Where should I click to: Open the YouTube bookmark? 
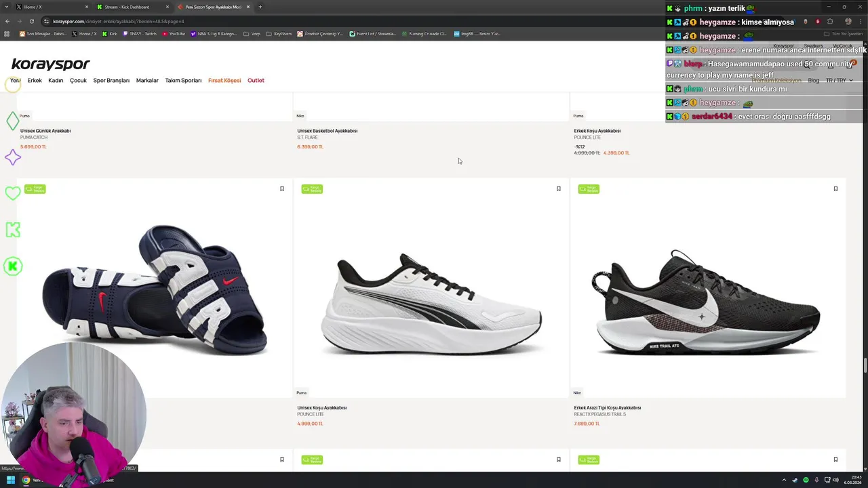tap(174, 34)
